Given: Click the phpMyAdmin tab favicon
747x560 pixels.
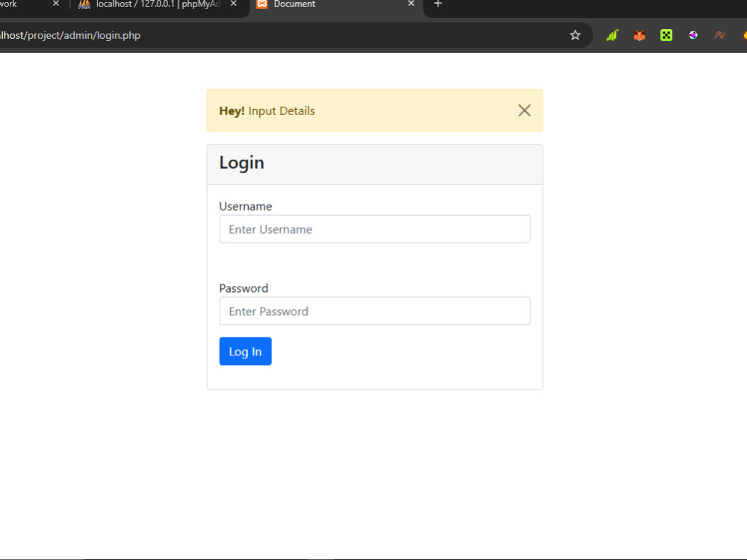Looking at the screenshot, I should tap(84, 4).
